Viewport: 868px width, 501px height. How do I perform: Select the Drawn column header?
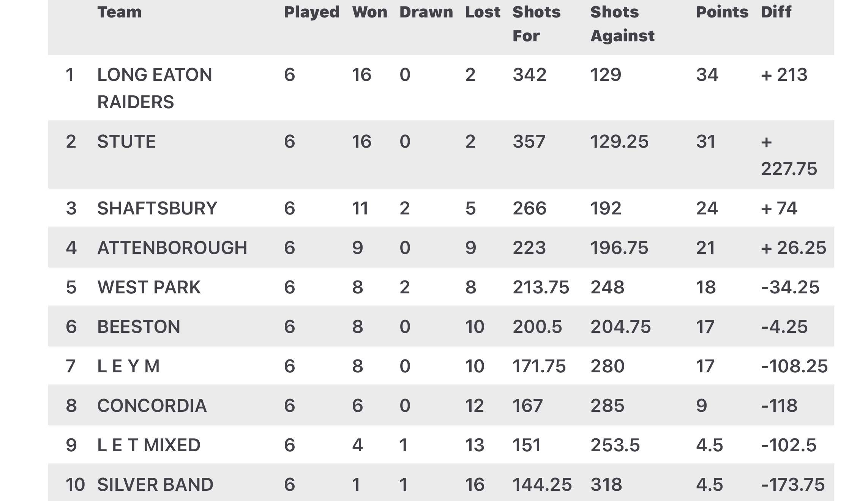click(x=426, y=12)
